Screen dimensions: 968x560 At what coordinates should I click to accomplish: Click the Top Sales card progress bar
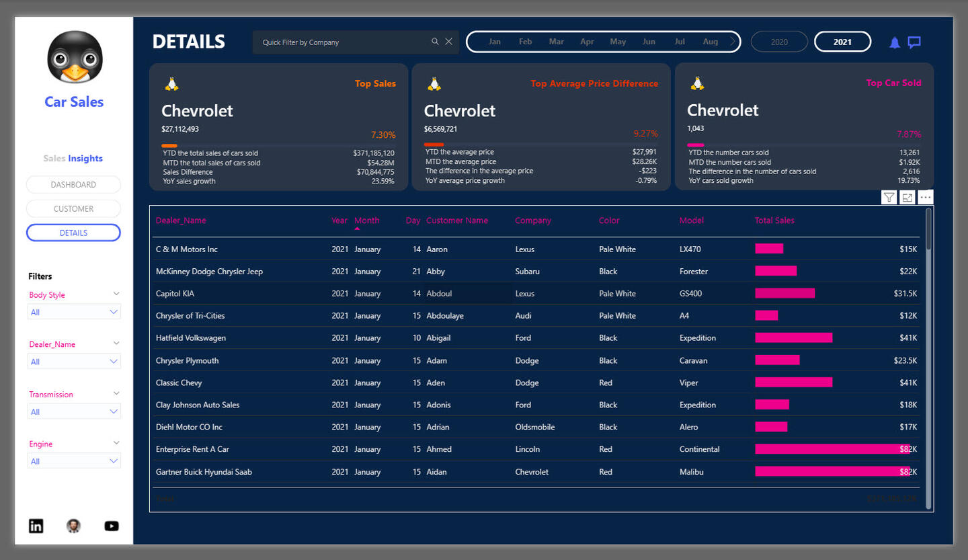[278, 145]
